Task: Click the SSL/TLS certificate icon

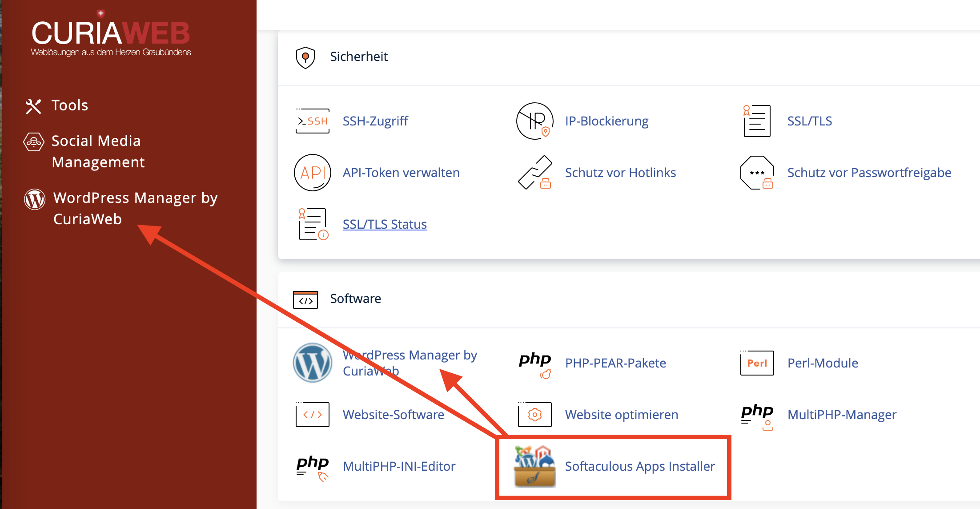Action: (757, 121)
